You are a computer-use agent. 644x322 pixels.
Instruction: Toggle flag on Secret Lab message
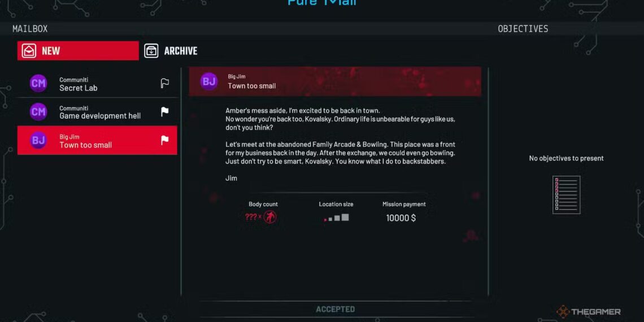[x=164, y=84]
